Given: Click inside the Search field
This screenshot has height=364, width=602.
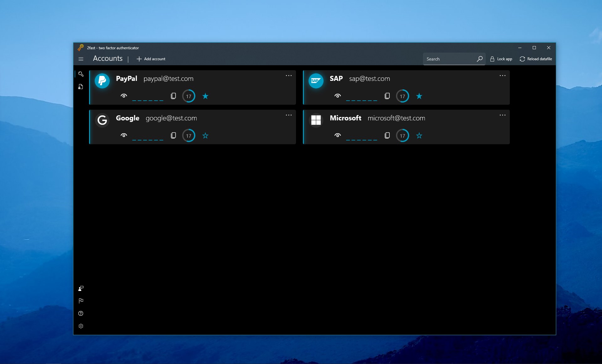Looking at the screenshot, I should [448, 59].
